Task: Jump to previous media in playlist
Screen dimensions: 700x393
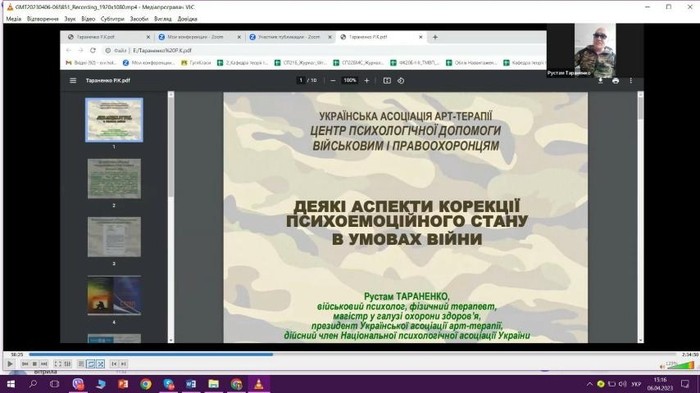Action: (25, 364)
